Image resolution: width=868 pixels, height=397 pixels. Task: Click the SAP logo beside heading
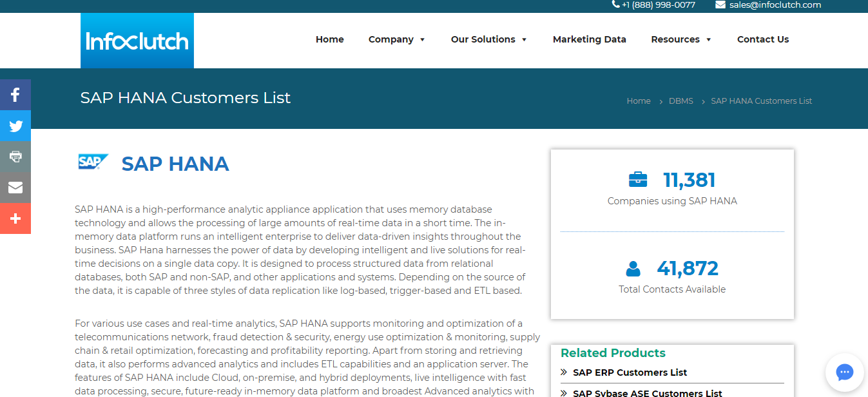(x=93, y=162)
